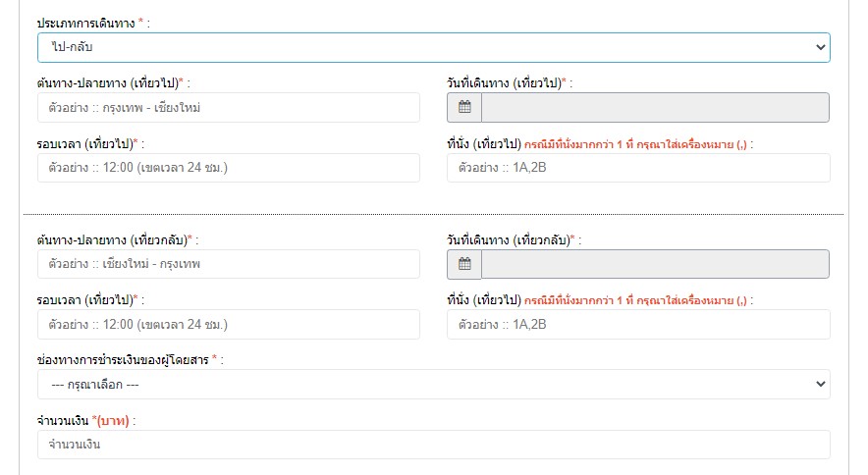Select the outbound travel date field

pyautogui.click(x=656, y=107)
